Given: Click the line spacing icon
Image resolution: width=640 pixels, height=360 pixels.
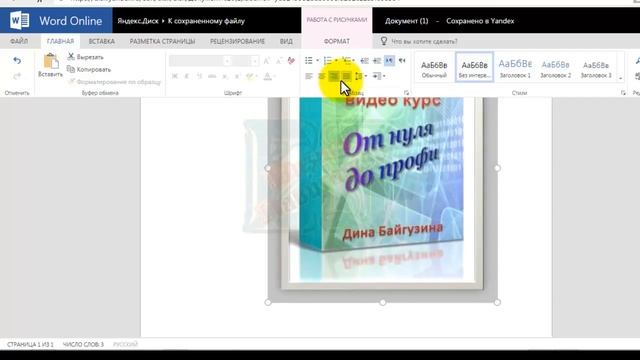Looking at the screenshot, I should point(358,76).
